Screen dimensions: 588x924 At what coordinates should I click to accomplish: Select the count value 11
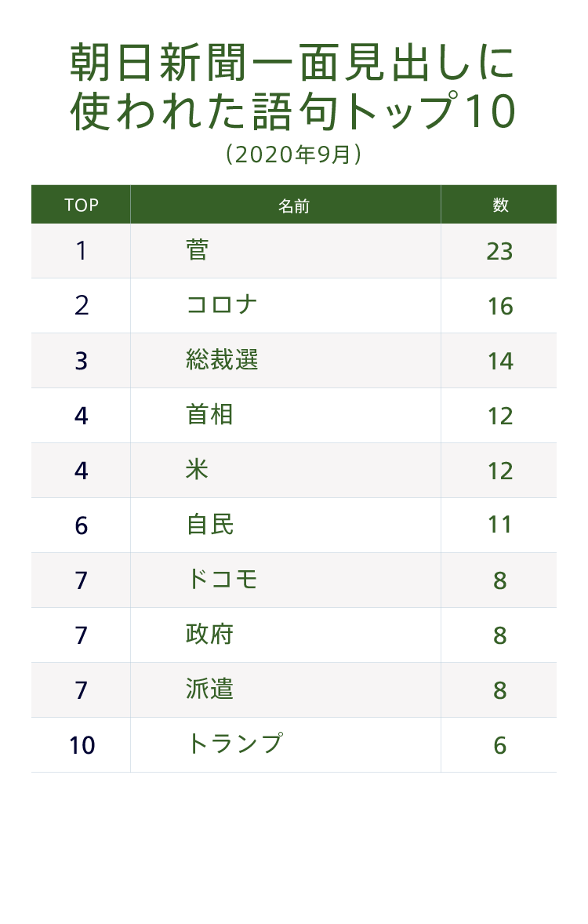(x=499, y=525)
